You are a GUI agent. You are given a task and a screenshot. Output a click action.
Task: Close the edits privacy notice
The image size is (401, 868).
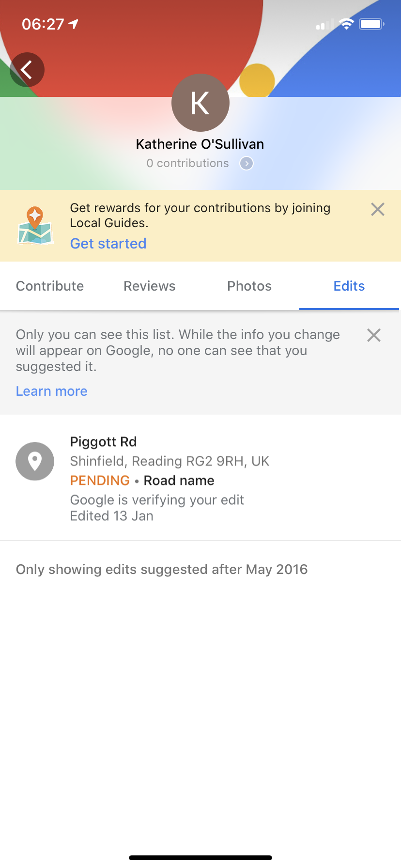(x=374, y=335)
